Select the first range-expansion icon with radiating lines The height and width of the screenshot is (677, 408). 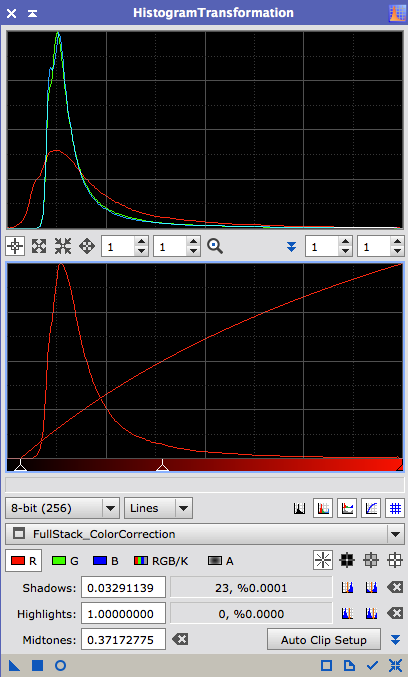click(x=323, y=560)
